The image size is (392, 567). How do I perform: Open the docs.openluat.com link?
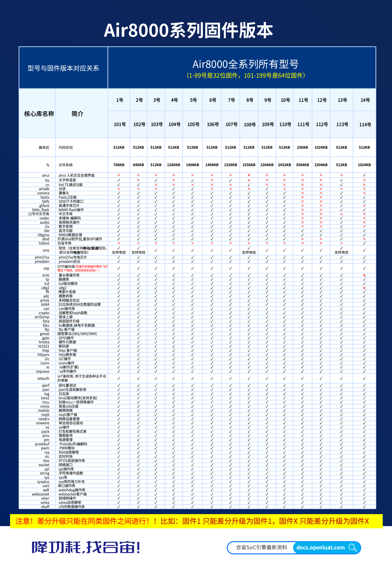pyautogui.click(x=321, y=548)
